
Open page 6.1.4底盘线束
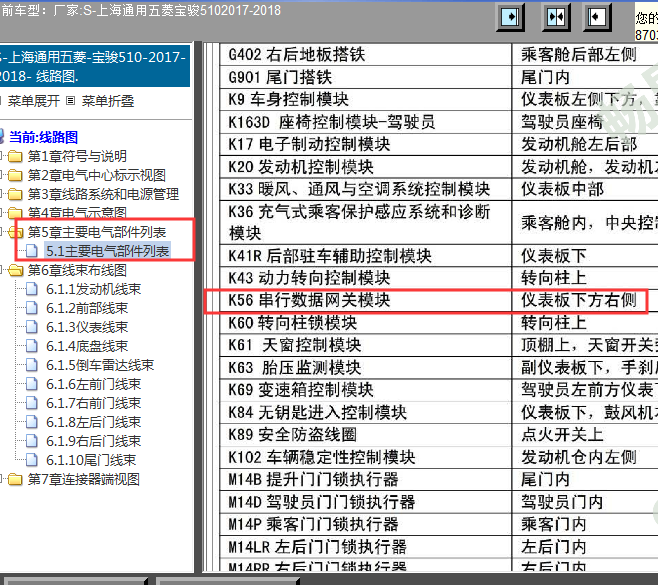coord(87,346)
